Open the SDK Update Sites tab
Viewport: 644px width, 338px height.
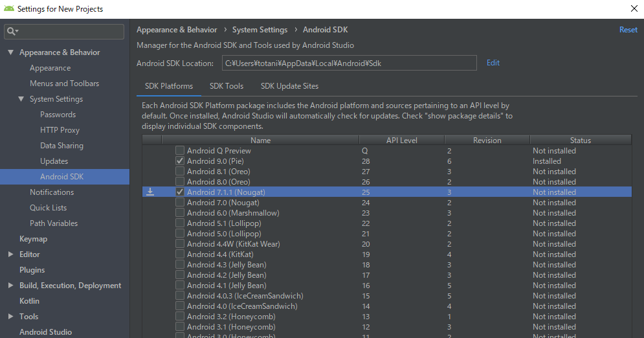(289, 86)
